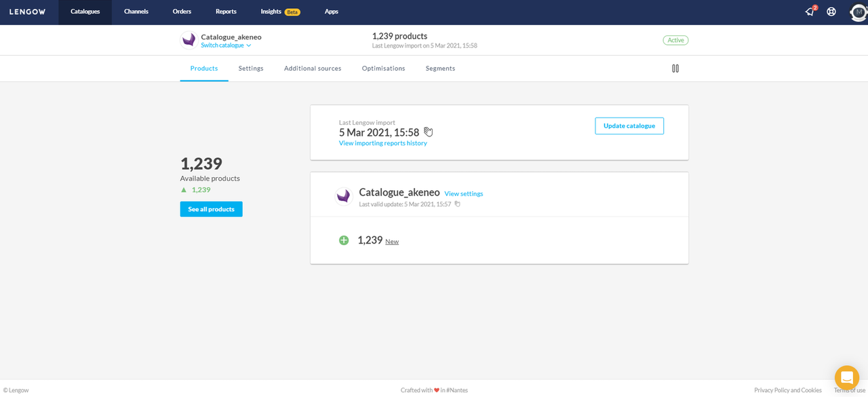Image resolution: width=868 pixels, height=397 pixels.
Task: Open the notifications bell
Action: click(809, 12)
